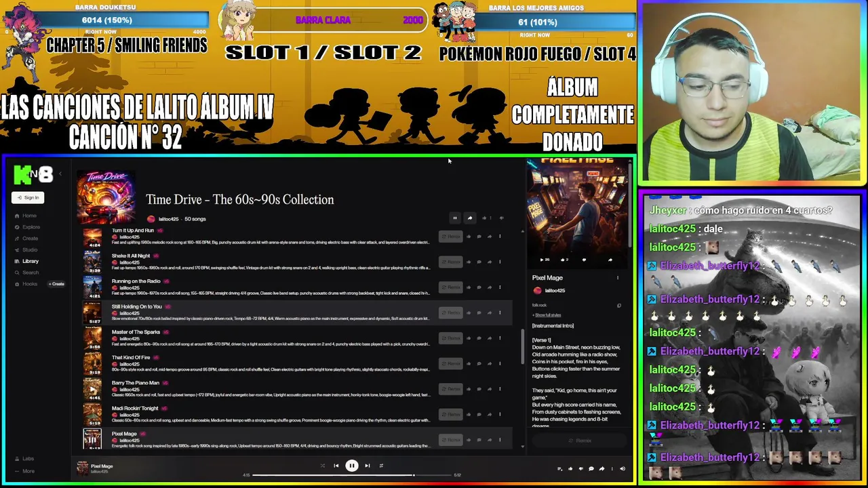
Task: Open Search in sidebar
Action: tap(26, 272)
